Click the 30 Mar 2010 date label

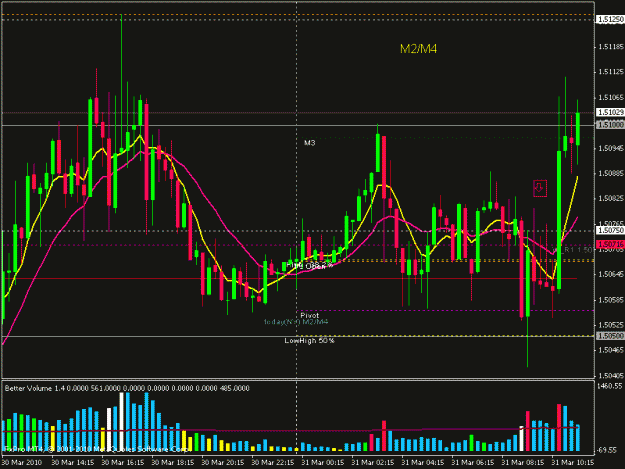[x=21, y=463]
